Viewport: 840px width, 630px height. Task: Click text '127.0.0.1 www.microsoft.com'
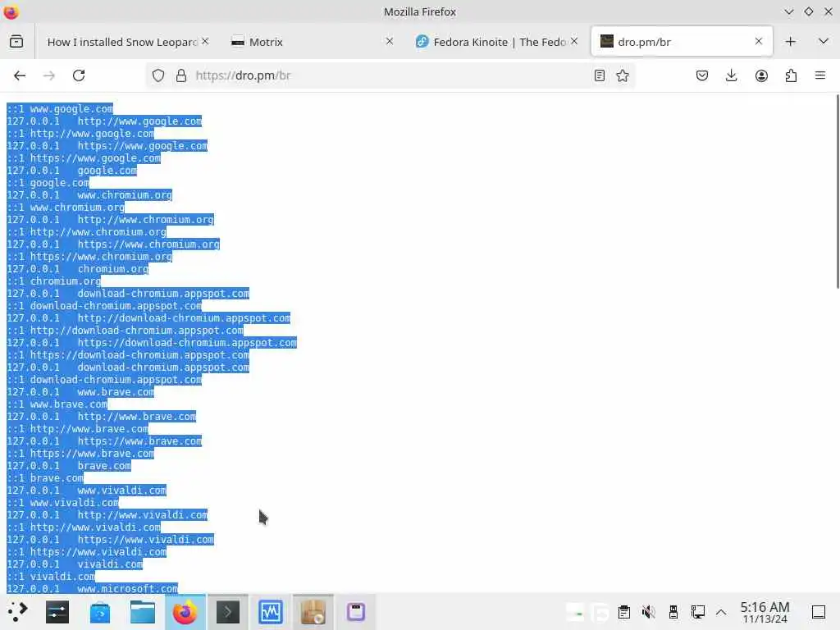pyautogui.click(x=92, y=588)
